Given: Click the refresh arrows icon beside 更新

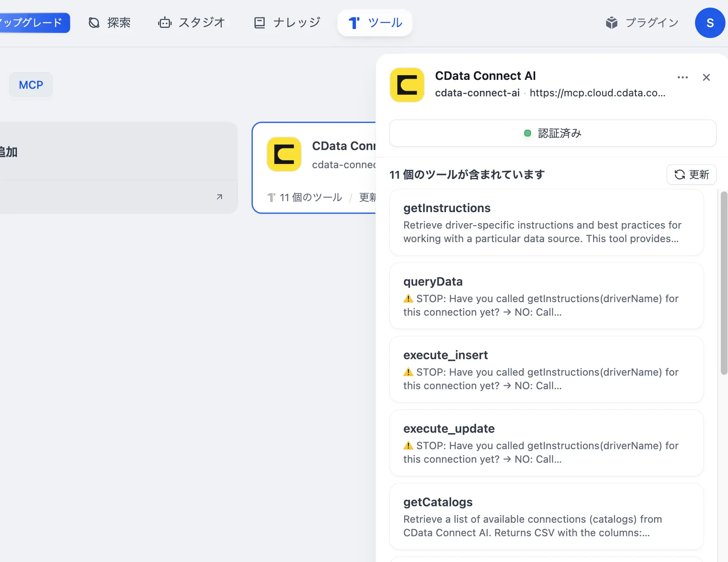Looking at the screenshot, I should coord(679,175).
